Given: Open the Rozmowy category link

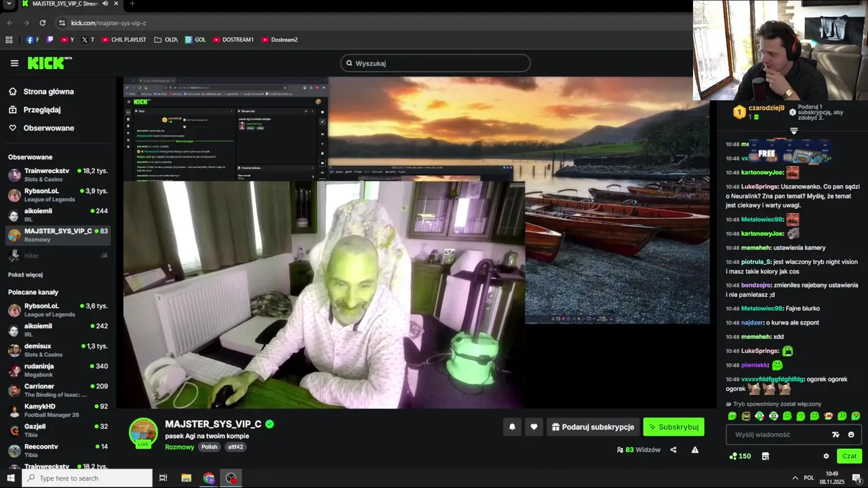Looking at the screenshot, I should point(180,447).
